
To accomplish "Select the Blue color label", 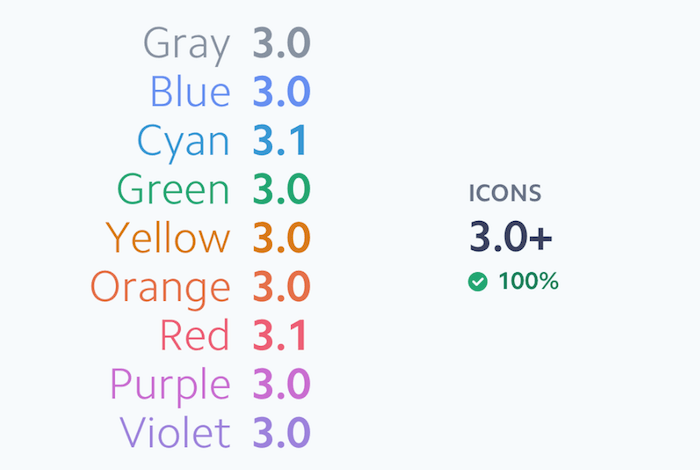I will tap(190, 92).
